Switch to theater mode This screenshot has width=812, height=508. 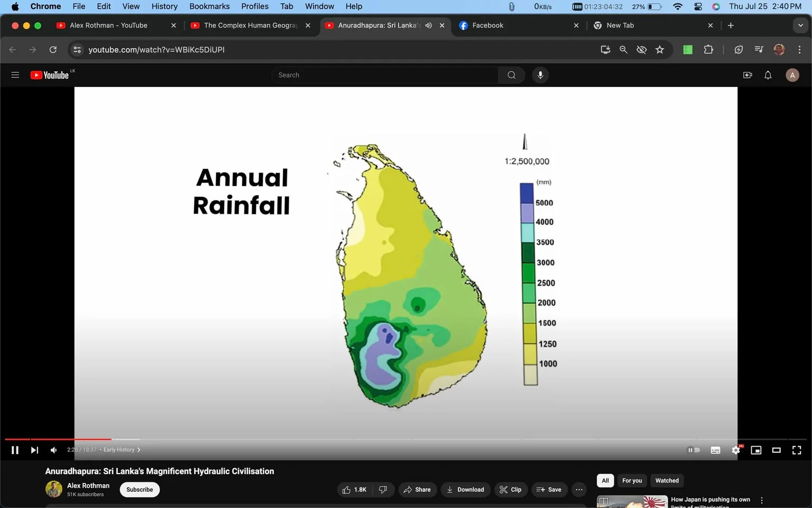click(776, 450)
